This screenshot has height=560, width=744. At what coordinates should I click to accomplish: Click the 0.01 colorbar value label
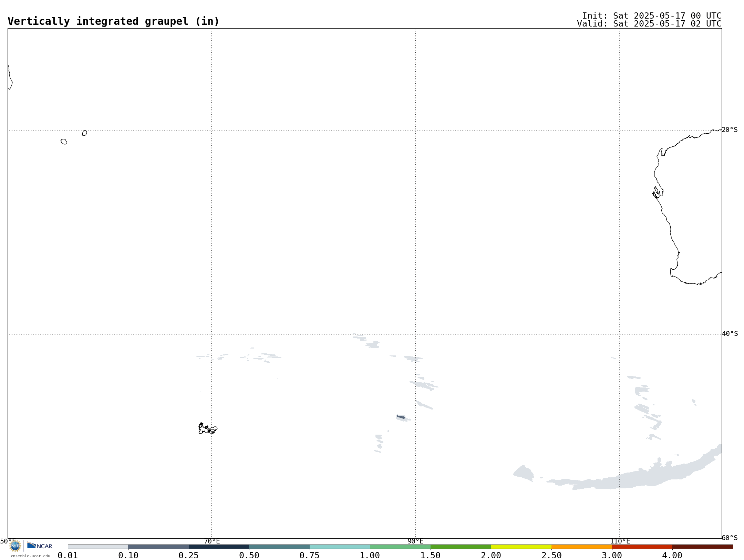pyautogui.click(x=68, y=556)
